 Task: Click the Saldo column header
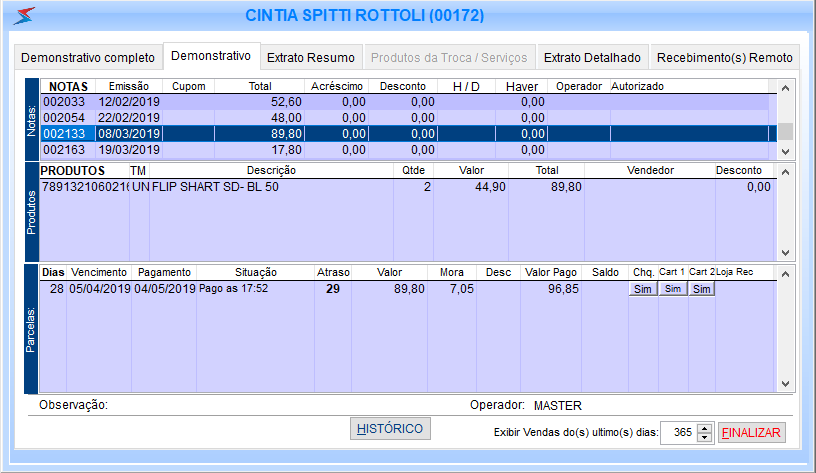click(605, 273)
